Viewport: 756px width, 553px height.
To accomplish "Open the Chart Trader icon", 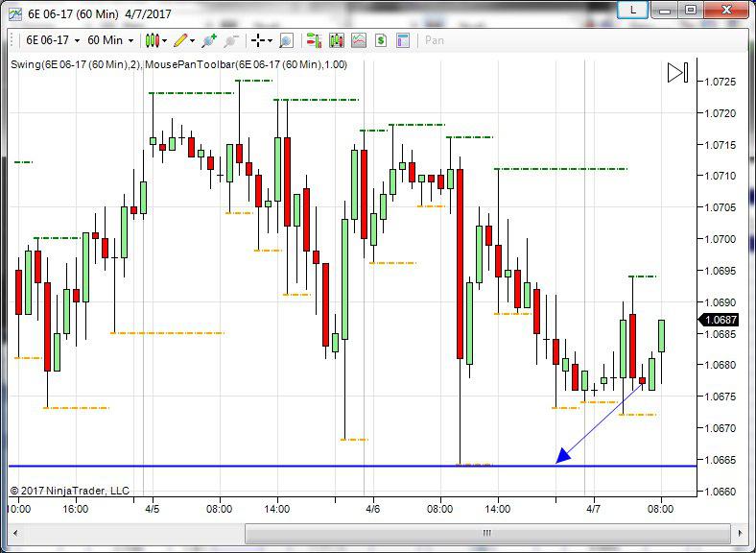I will pyautogui.click(x=314, y=40).
